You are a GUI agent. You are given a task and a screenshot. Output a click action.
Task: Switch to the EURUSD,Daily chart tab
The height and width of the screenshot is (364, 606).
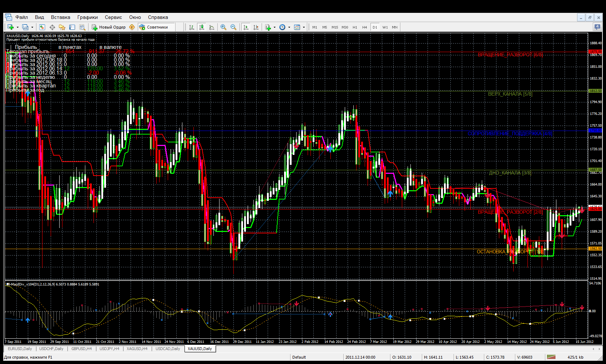20,349
